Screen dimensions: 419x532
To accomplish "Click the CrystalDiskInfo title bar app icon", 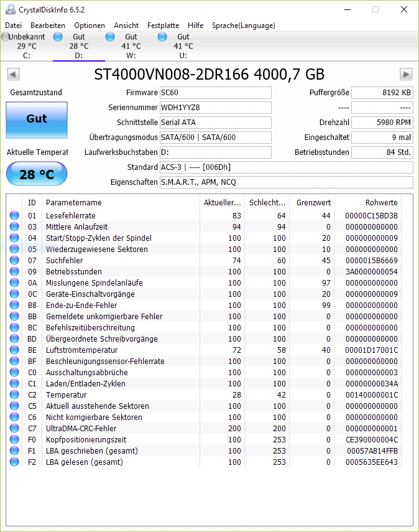I will coord(11,9).
